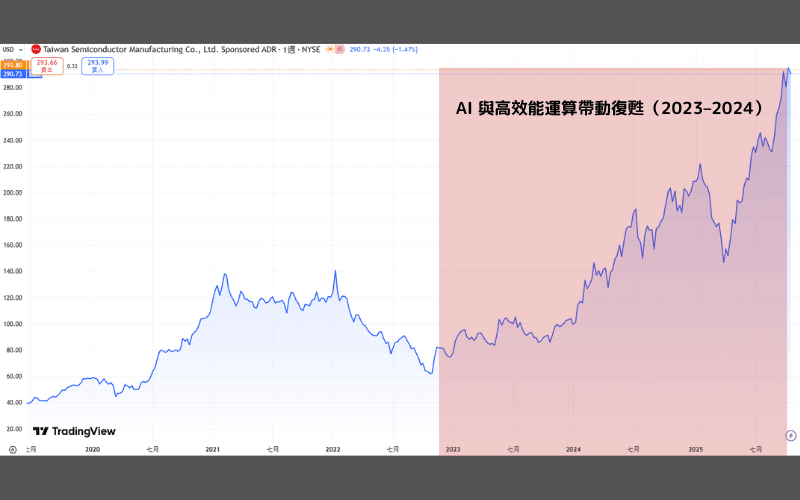Viewport: 800px width, 500px height.
Task: Click the 60.00 price axis label
Action: [x=14, y=377]
